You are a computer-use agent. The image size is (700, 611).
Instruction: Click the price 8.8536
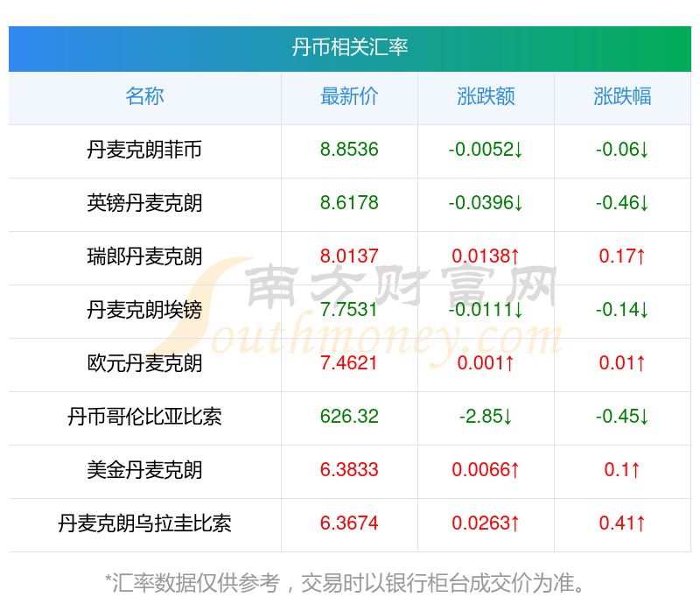point(349,150)
